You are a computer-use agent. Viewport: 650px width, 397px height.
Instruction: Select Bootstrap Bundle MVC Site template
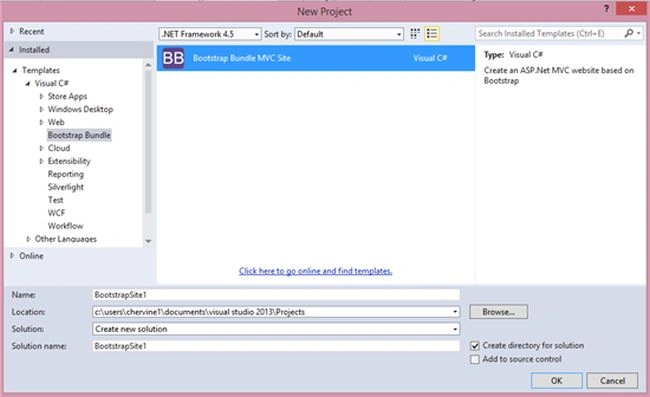pos(315,58)
